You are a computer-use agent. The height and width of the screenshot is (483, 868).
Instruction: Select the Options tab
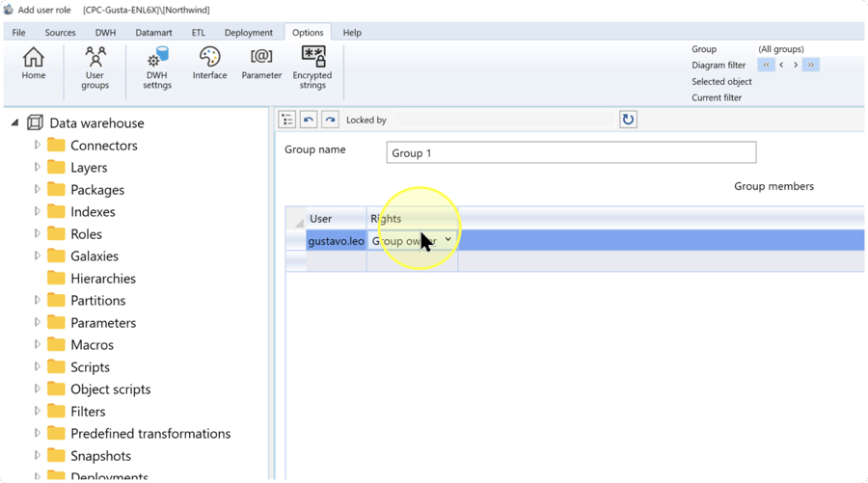point(308,33)
